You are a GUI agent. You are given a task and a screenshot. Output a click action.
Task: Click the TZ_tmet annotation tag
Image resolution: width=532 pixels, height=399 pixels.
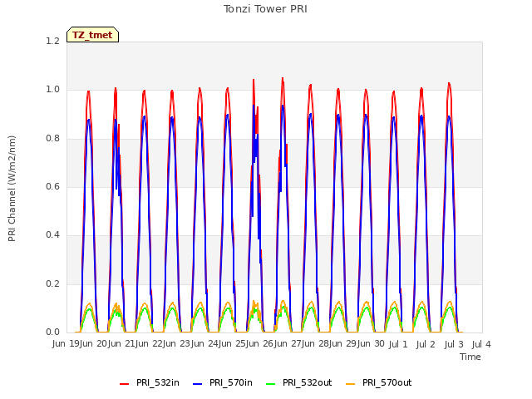coord(92,35)
